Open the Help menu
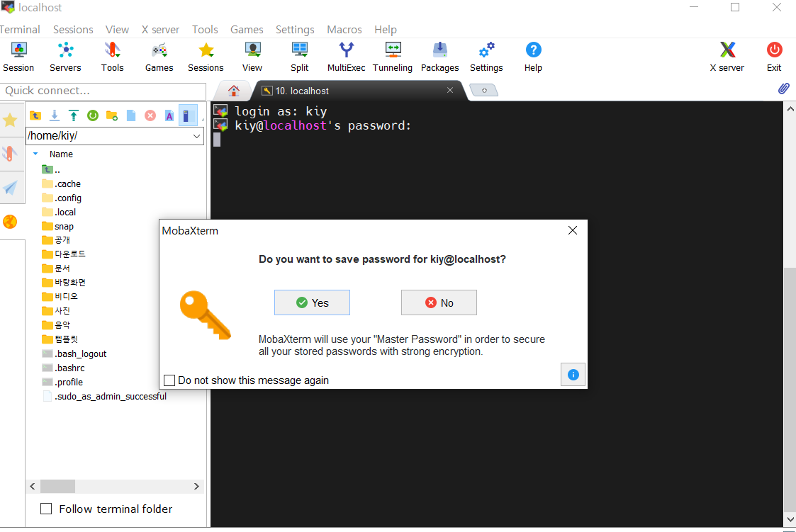796x532 pixels. pyautogui.click(x=386, y=30)
